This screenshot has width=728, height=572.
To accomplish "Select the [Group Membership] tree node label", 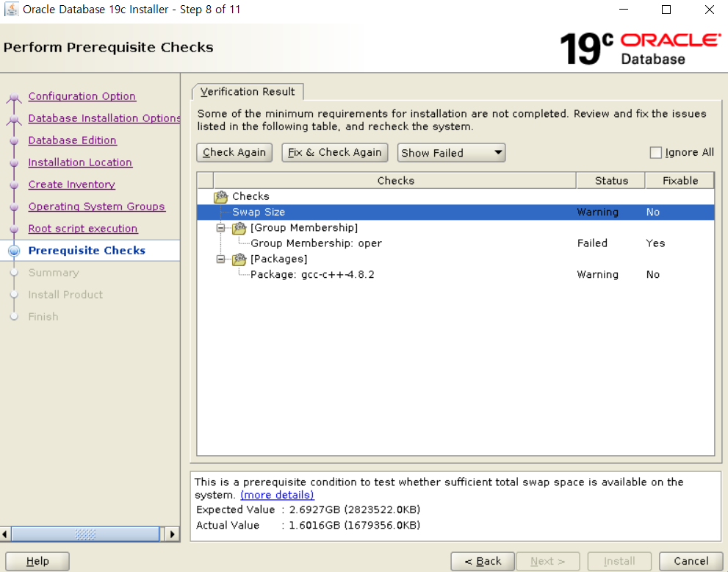I will (x=304, y=228).
